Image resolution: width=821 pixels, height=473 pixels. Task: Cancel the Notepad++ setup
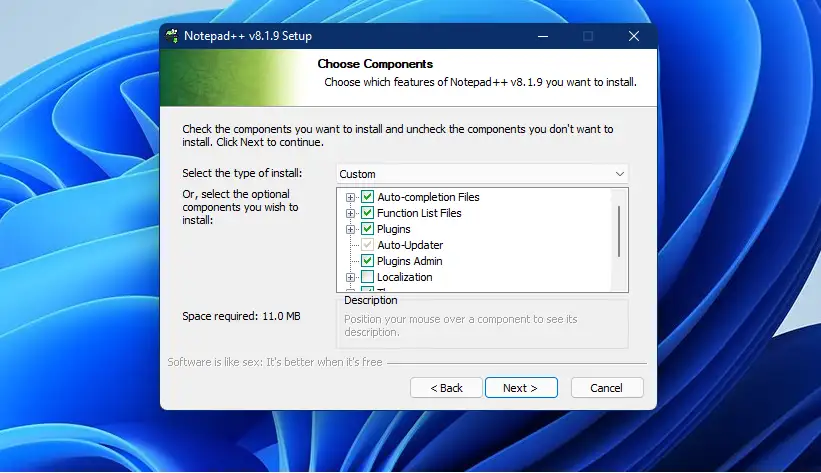[x=606, y=388]
